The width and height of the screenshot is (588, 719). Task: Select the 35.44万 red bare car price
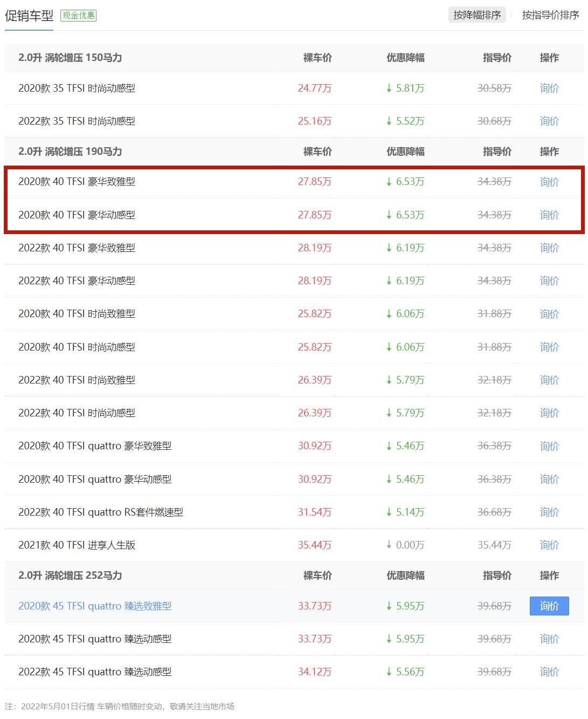coord(315,545)
